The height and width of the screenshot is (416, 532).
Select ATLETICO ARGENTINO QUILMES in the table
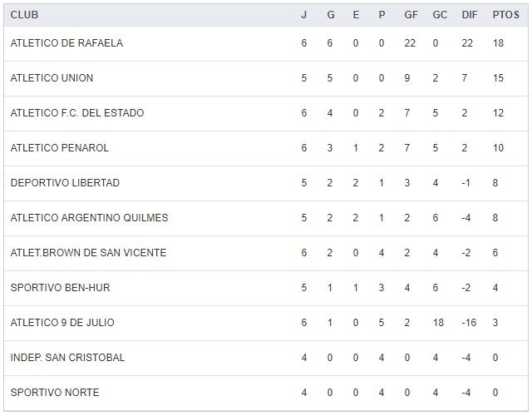[89, 218]
